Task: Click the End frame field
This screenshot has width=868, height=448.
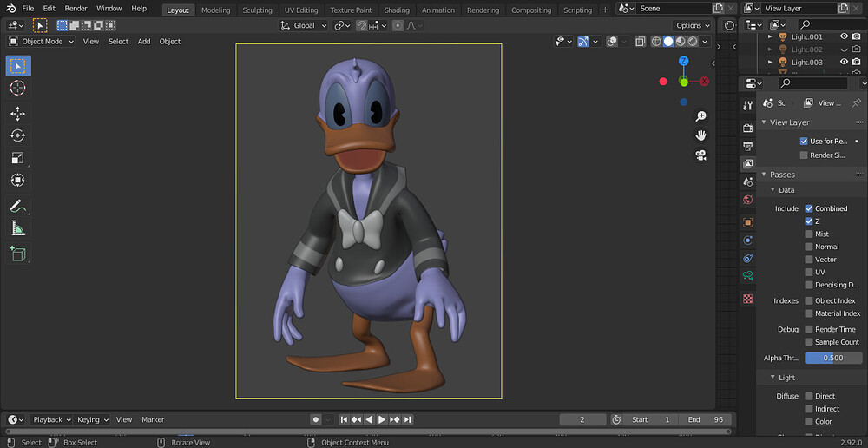Action: [x=705, y=419]
